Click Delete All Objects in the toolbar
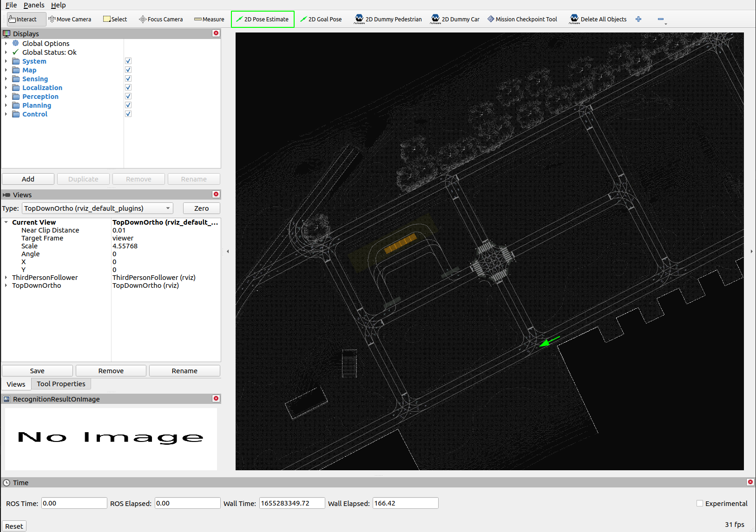 (x=598, y=19)
